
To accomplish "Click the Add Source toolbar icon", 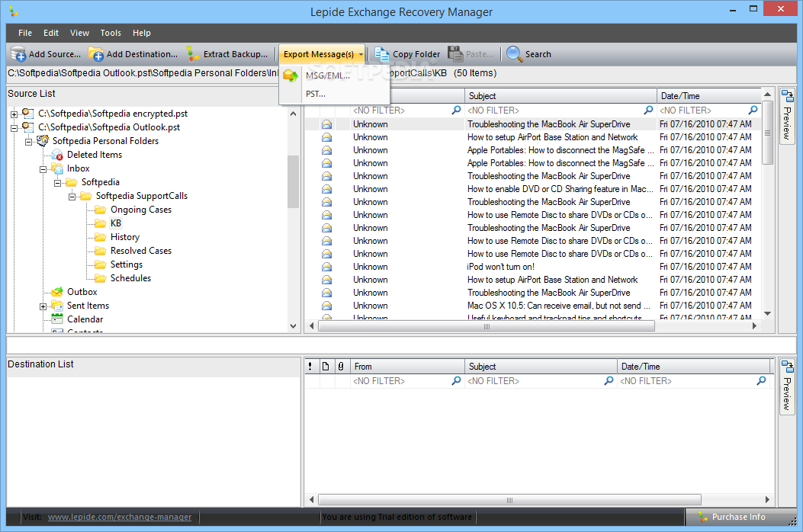I will 18,54.
